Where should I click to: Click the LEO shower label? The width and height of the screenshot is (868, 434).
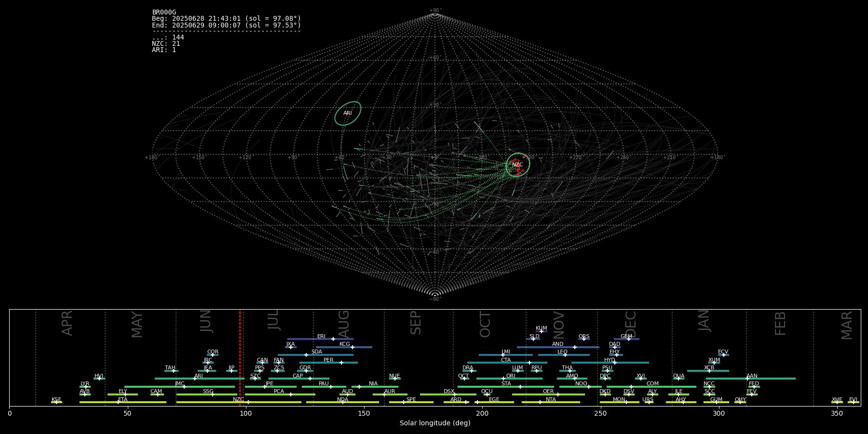pyautogui.click(x=563, y=352)
